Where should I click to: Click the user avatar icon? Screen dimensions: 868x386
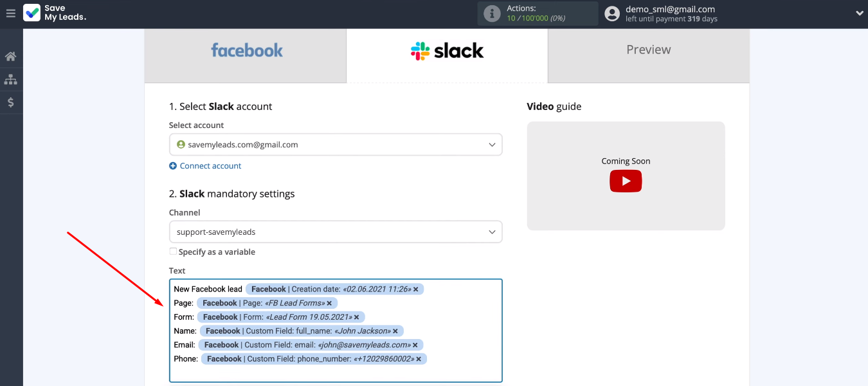click(612, 14)
